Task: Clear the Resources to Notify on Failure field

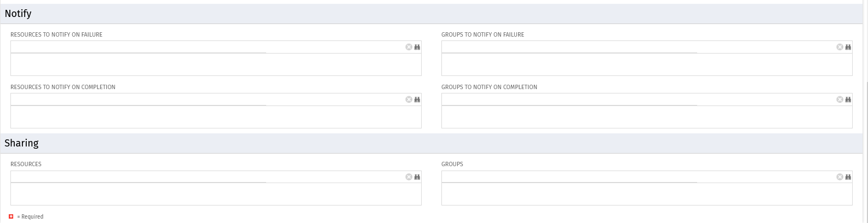Action: pyautogui.click(x=409, y=47)
